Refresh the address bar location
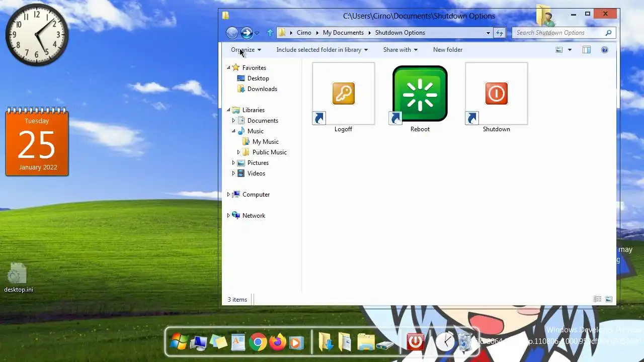 point(499,33)
